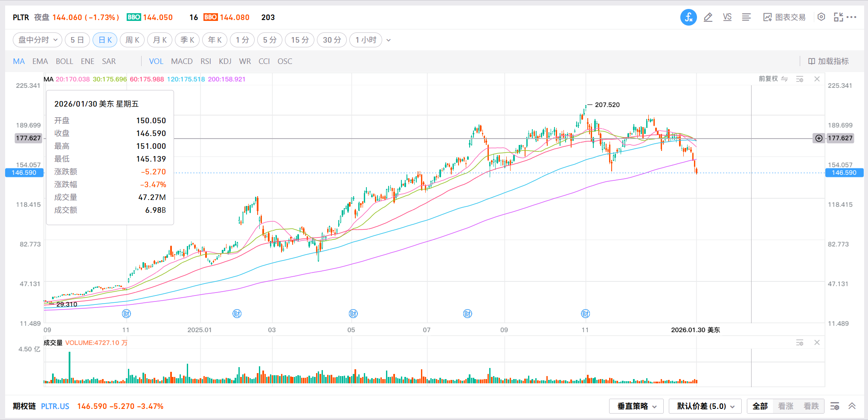The image size is (868, 420).
Task: Click the earnings marker near November 2025
Action: click(x=585, y=314)
